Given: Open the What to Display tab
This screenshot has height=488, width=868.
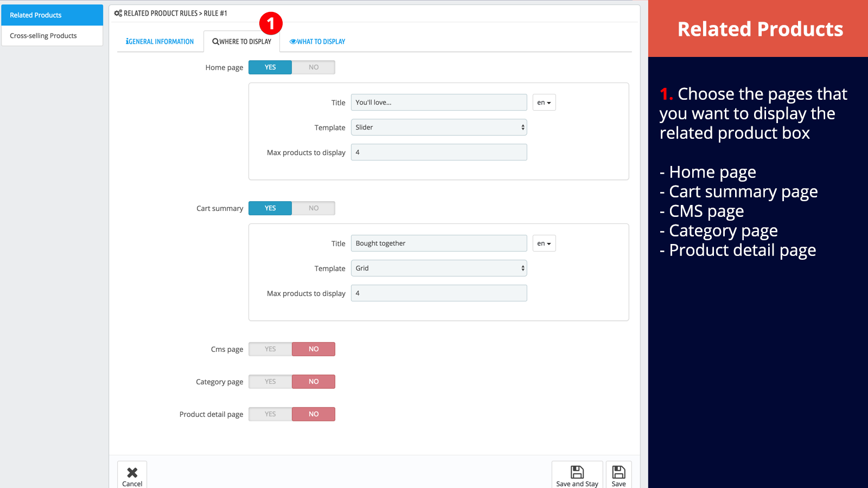Looking at the screenshot, I should [x=317, y=42].
